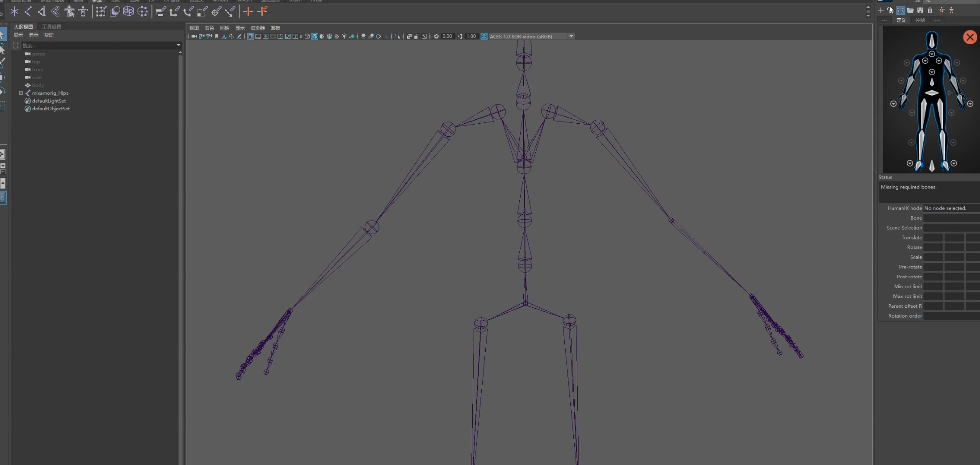Toggle isolate select in the viewport
980x465 pixels.
point(397,37)
